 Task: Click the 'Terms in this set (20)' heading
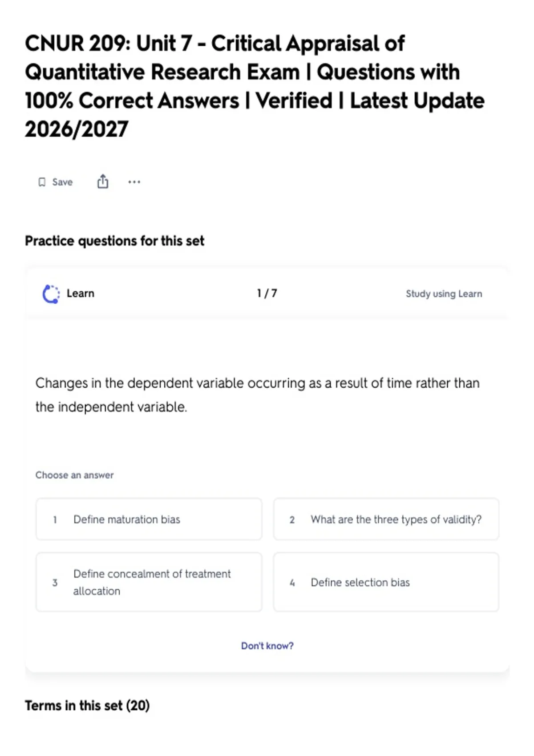(x=87, y=705)
